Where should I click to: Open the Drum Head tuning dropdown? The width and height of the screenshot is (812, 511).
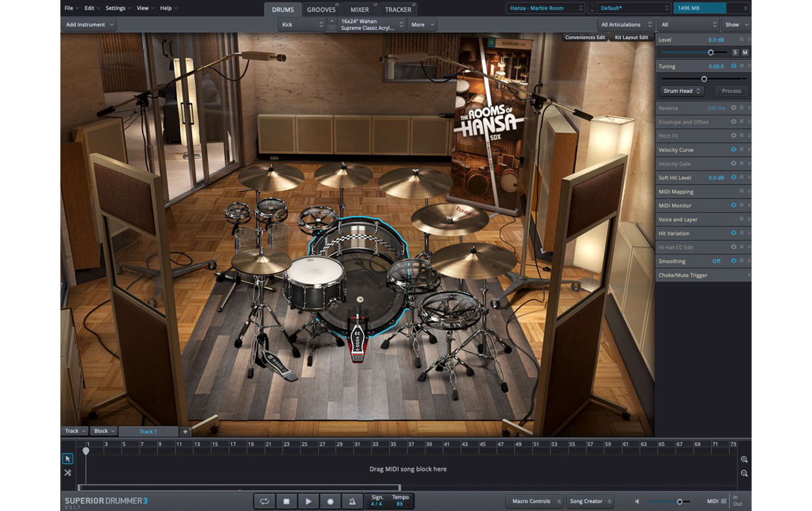pyautogui.click(x=682, y=91)
